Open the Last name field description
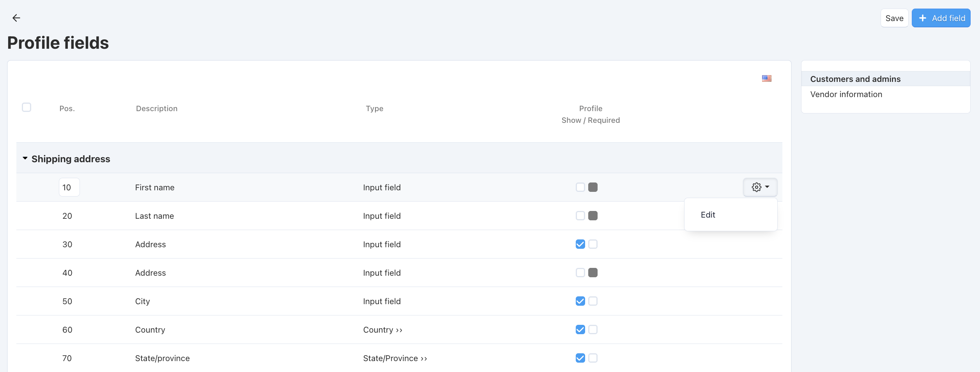 pos(154,216)
